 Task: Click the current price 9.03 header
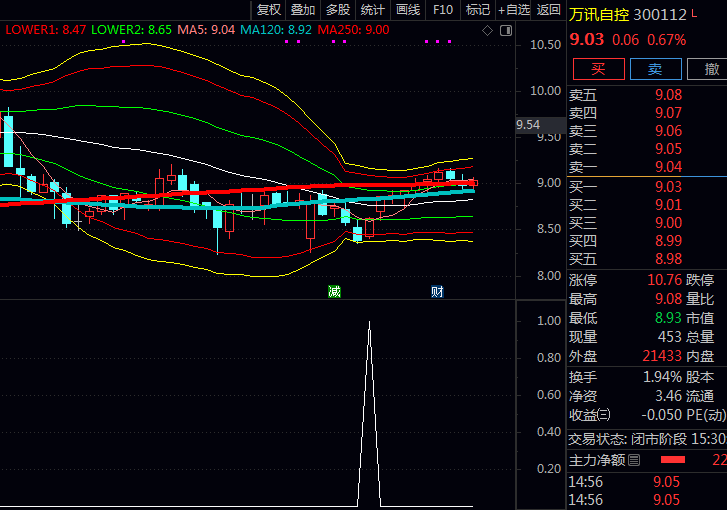point(587,39)
